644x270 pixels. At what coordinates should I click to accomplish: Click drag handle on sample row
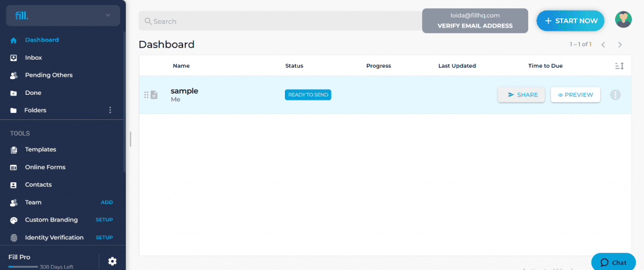point(146,95)
